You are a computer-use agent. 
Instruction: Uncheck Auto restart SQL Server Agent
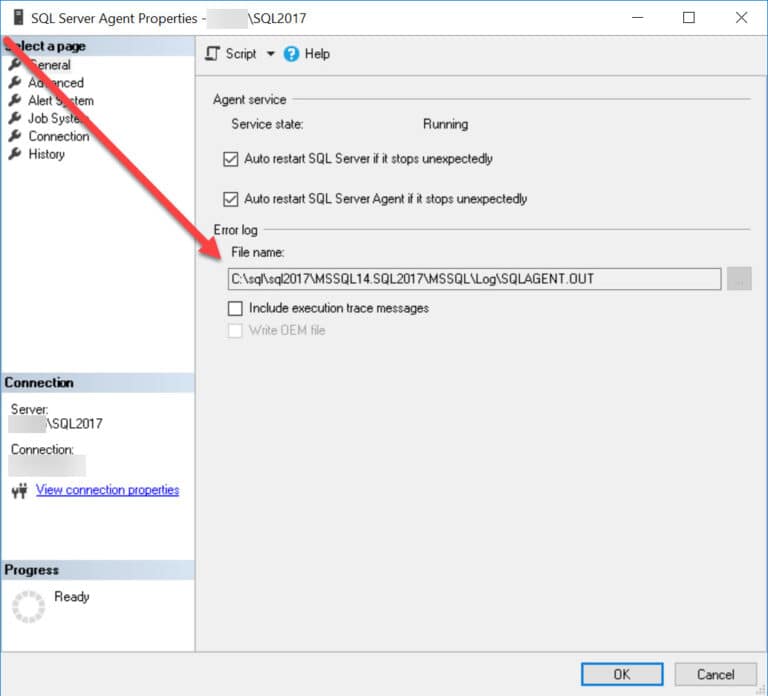point(233,199)
